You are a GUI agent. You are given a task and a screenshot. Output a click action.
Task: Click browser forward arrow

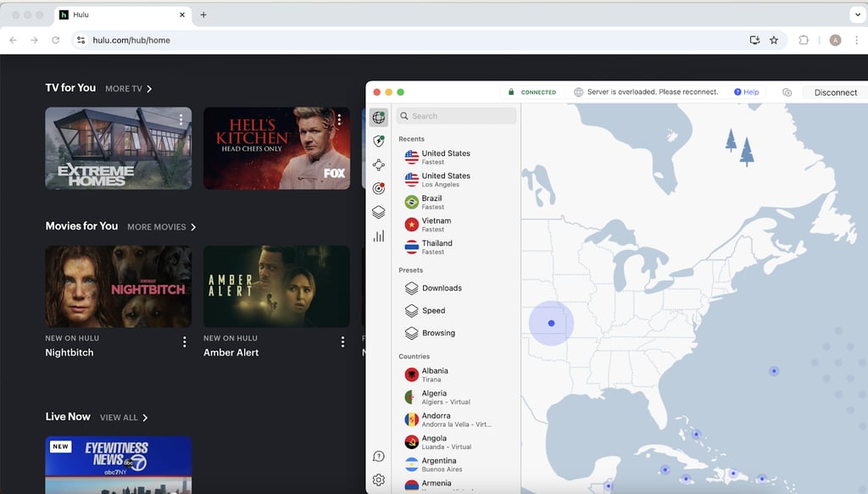point(34,40)
